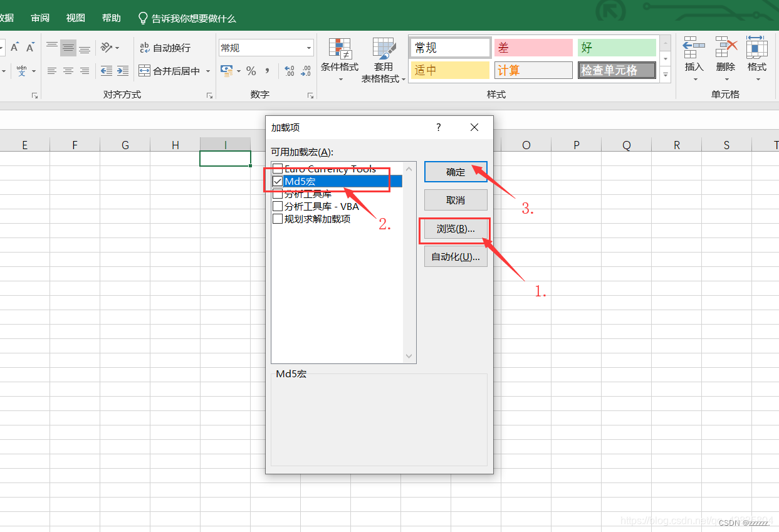Open the number format dropdown showing 常规
This screenshot has width=779, height=532.
pos(308,48)
